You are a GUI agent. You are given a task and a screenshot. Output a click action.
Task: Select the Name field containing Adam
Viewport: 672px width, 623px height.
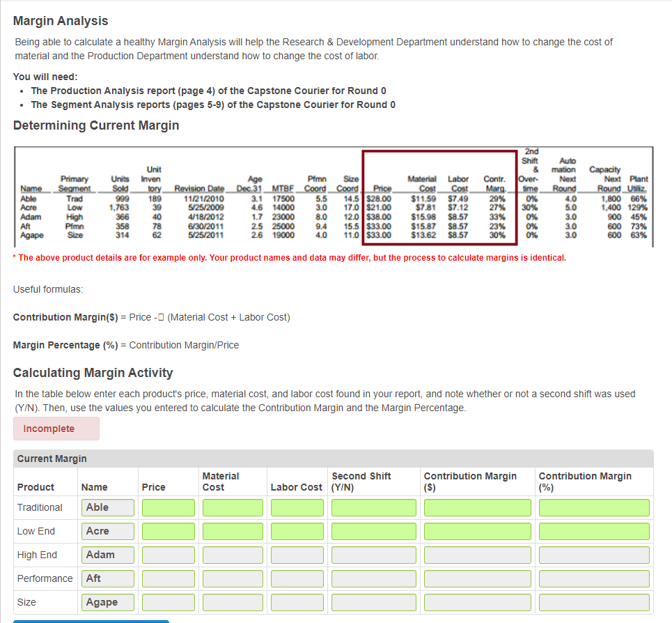(x=107, y=555)
